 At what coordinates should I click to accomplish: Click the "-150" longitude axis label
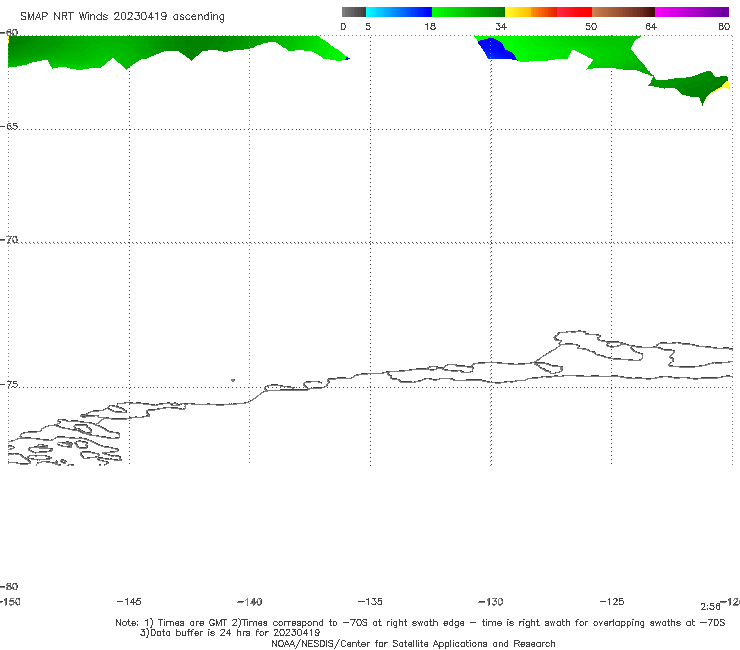tap(10, 602)
